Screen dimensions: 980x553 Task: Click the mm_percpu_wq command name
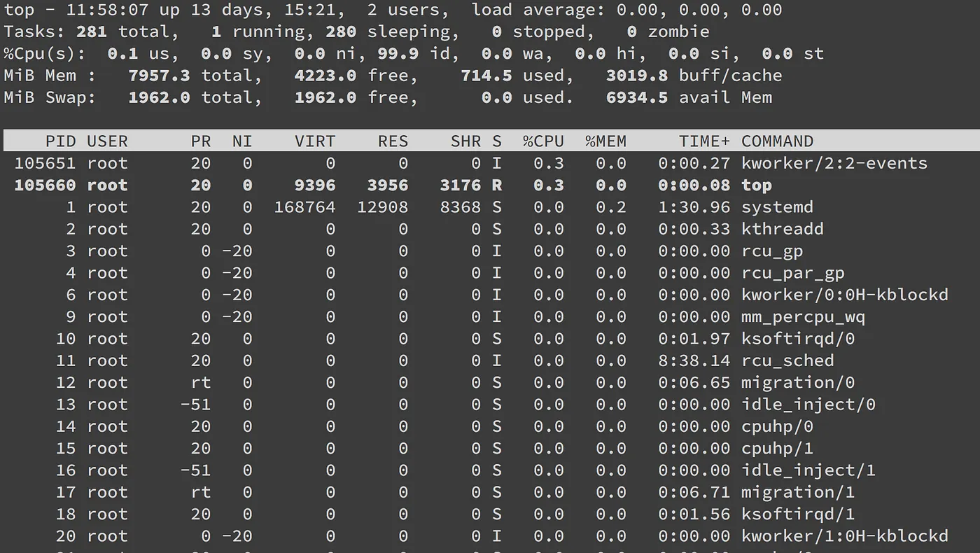point(803,317)
